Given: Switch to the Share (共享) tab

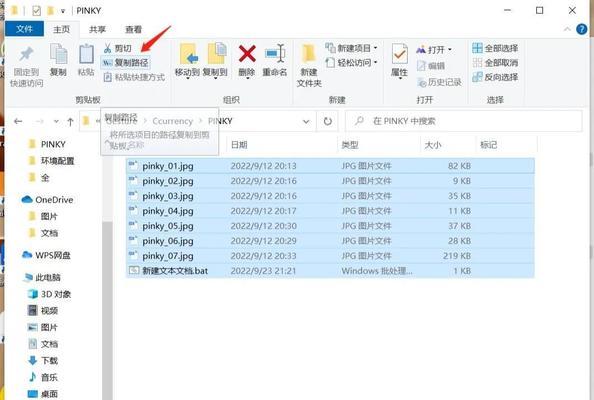Looking at the screenshot, I should [x=97, y=29].
